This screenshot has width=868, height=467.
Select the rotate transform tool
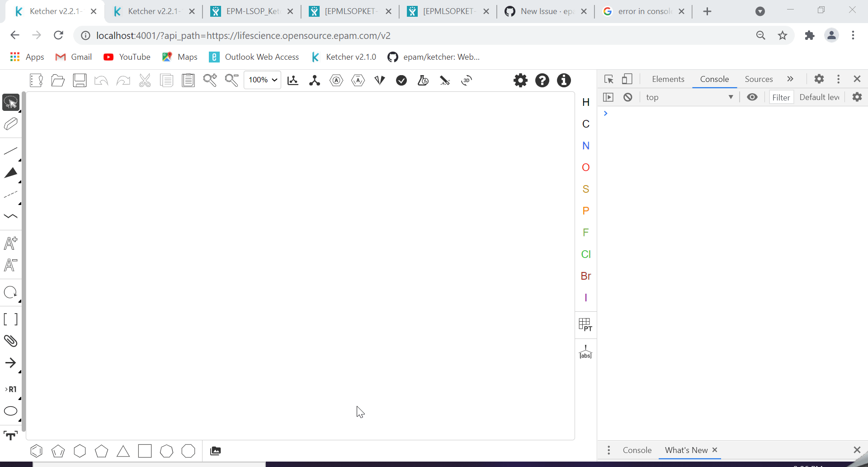pyautogui.click(x=11, y=292)
